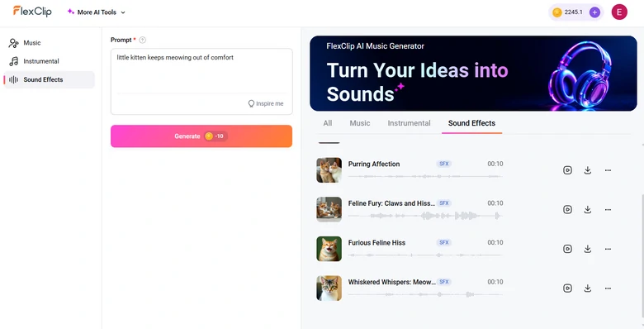Image resolution: width=644 pixels, height=329 pixels.
Task: Click the video icon for Feline Fury
Action: point(567,210)
